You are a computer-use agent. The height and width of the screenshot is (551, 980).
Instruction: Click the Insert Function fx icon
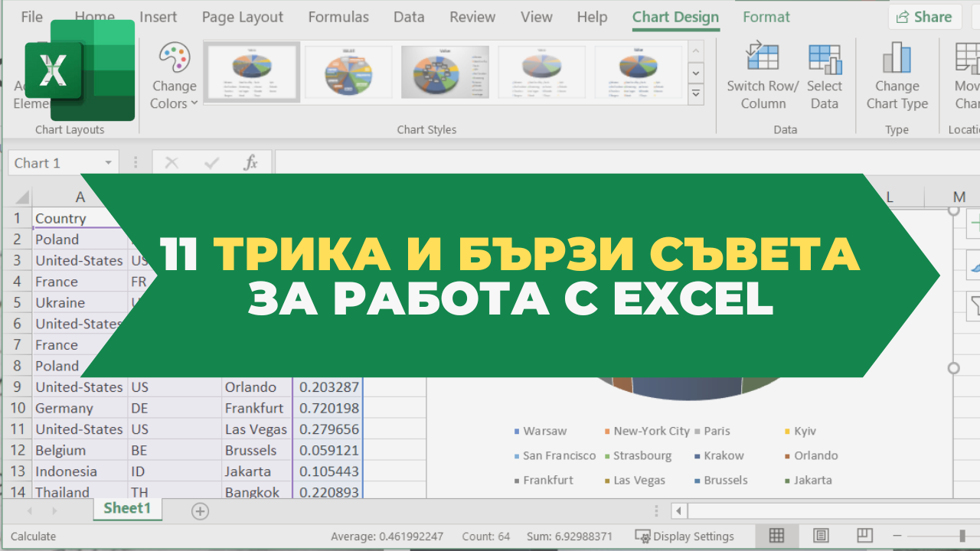pos(251,162)
